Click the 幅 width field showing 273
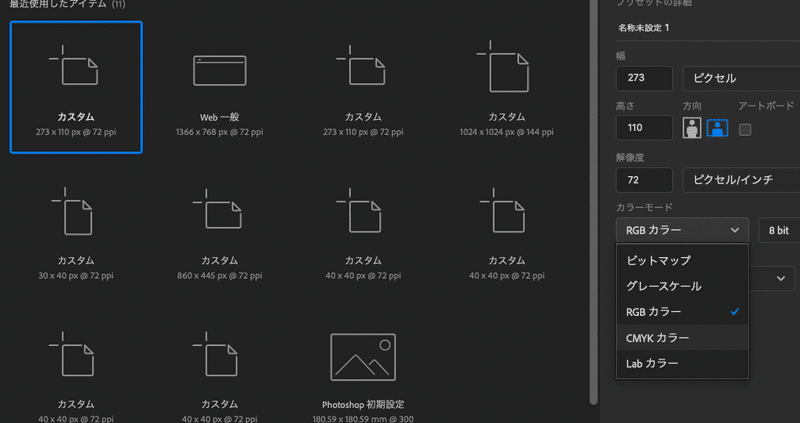800x423 pixels. 644,78
